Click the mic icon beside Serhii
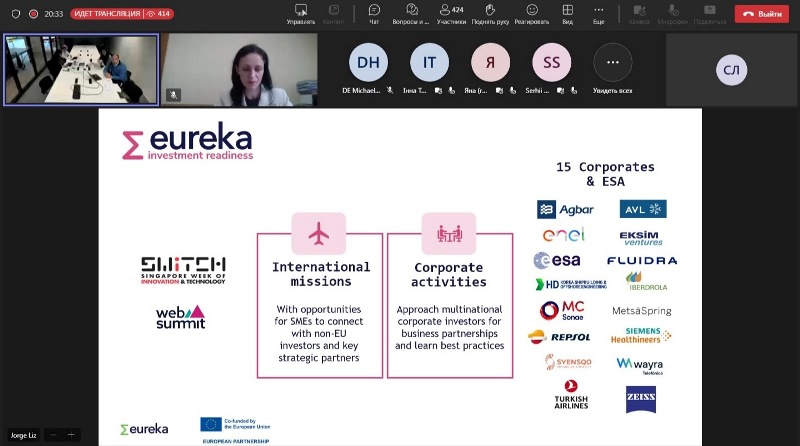800x446 pixels. (x=574, y=90)
